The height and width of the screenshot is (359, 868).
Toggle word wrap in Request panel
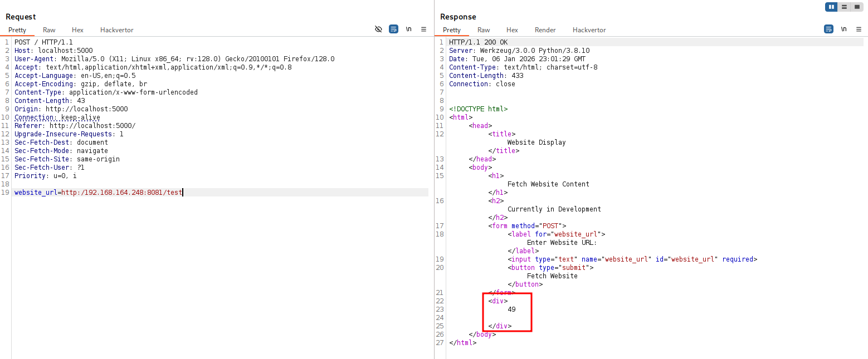[393, 29]
